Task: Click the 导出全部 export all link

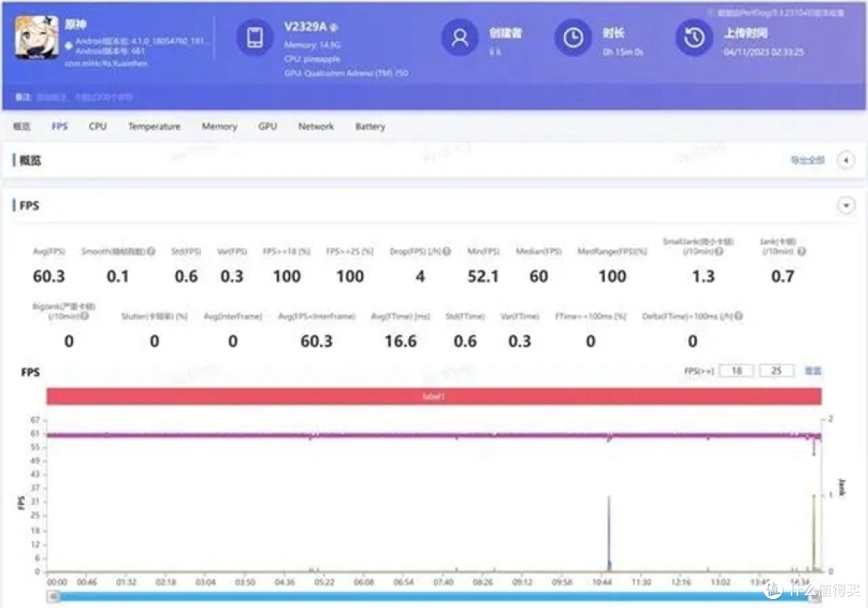Action: (807, 160)
